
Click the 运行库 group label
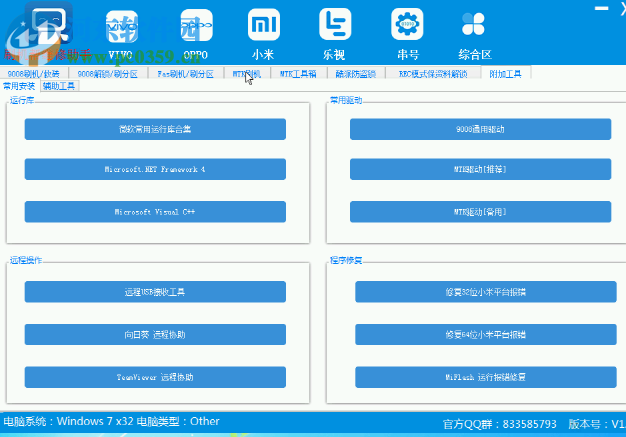pyautogui.click(x=22, y=100)
